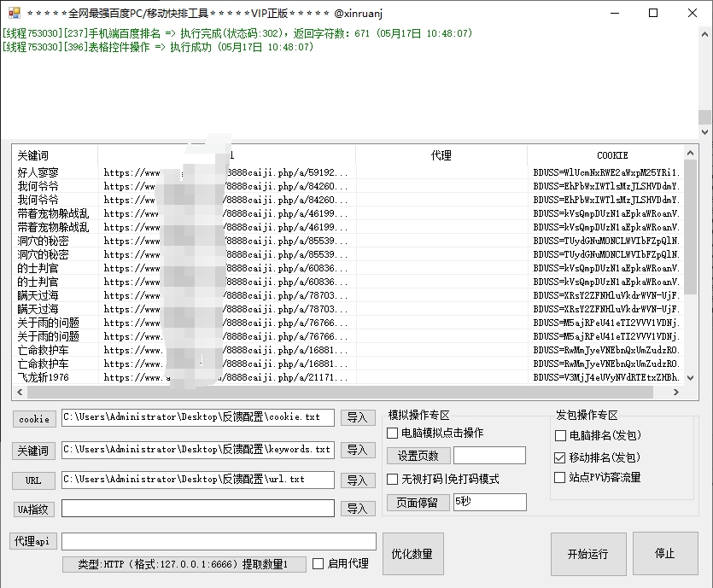713x588 pixels.
Task: Uncheck the 移动排名(发包) checkbox
Action: click(560, 457)
